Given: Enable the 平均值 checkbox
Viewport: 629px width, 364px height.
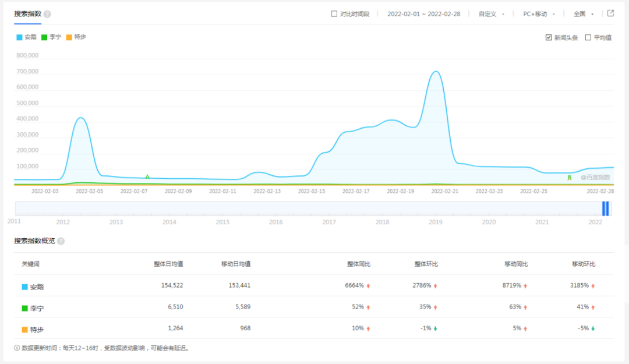Looking at the screenshot, I should pos(588,37).
